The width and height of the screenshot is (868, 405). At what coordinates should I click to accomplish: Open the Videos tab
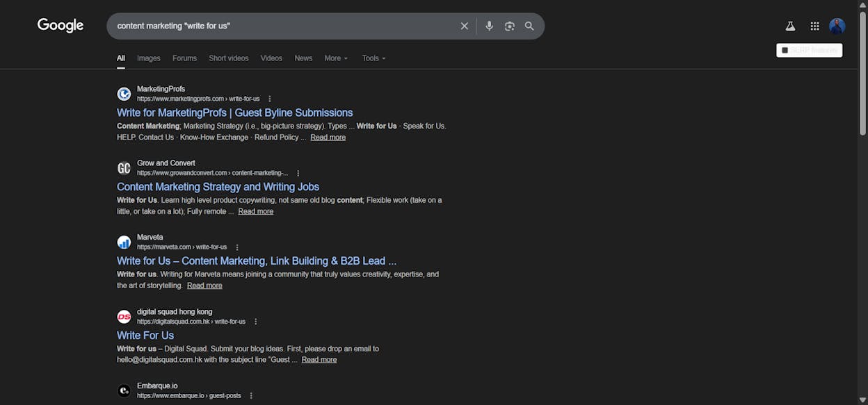tap(271, 58)
